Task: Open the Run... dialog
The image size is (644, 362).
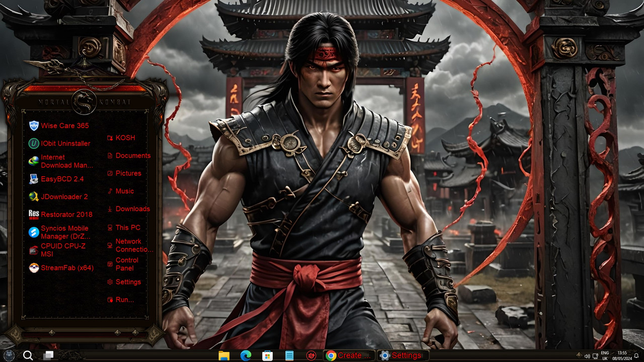Action: click(x=120, y=300)
